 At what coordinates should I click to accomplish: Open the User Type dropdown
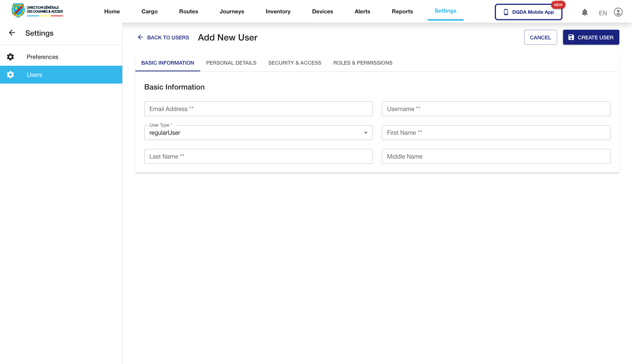tap(258, 133)
